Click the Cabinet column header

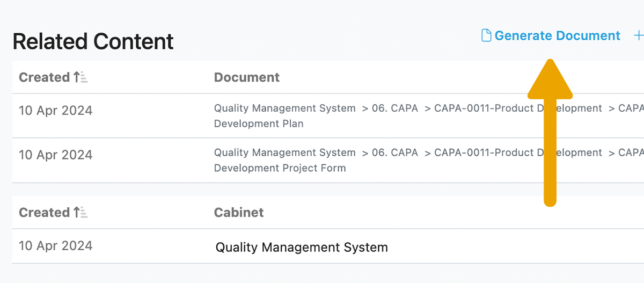[239, 213]
